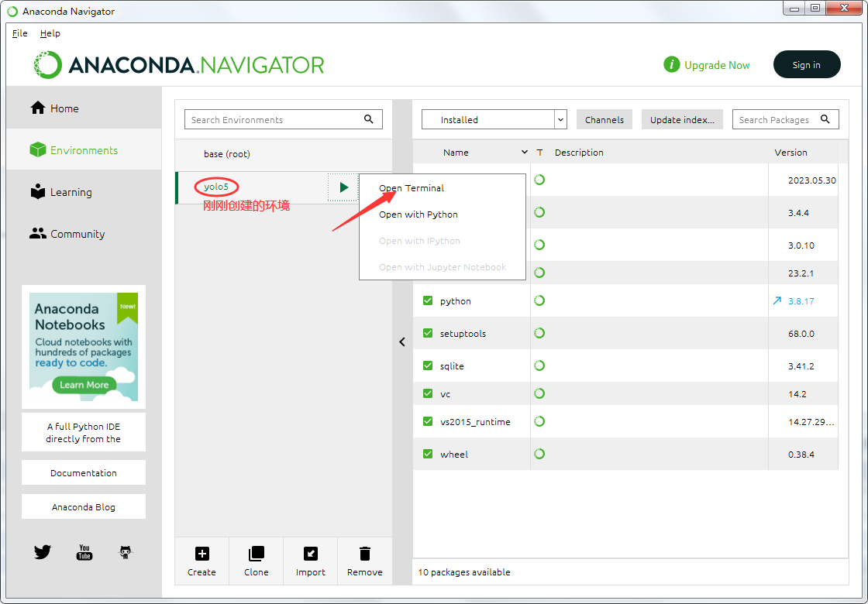868x604 pixels.
Task: Click the green circle icon in vc row
Action: coord(539,393)
